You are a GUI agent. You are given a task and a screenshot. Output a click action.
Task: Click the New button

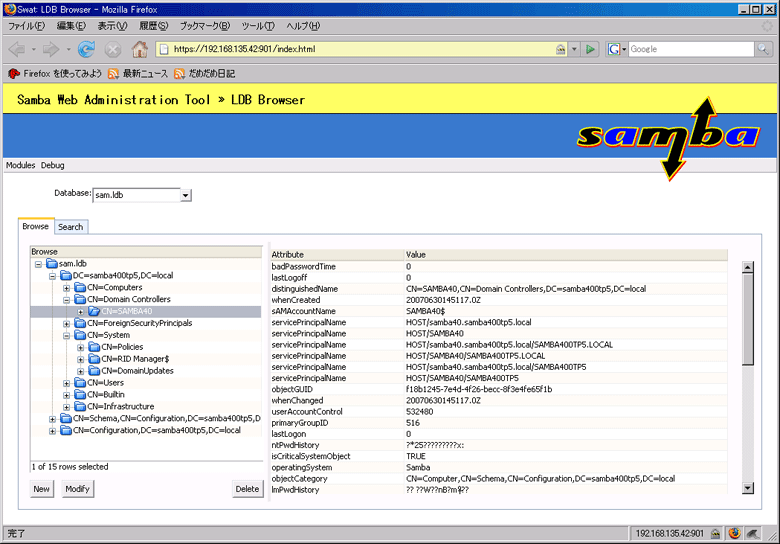point(41,489)
